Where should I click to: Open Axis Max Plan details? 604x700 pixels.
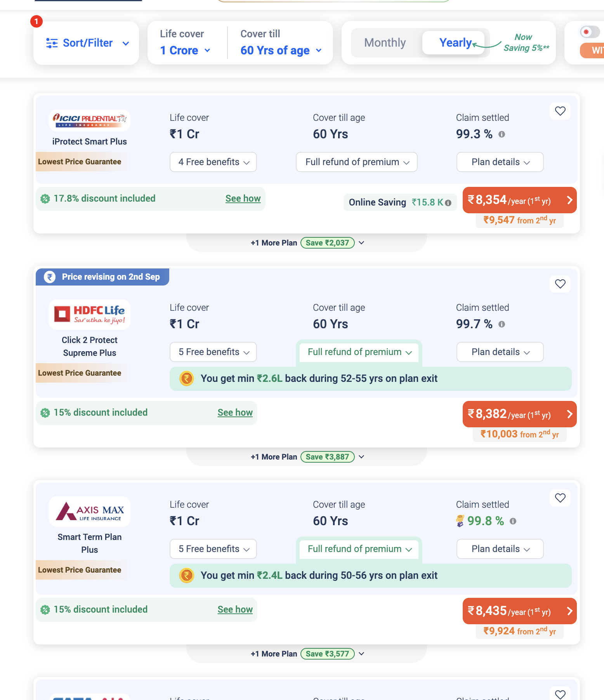pyautogui.click(x=500, y=549)
